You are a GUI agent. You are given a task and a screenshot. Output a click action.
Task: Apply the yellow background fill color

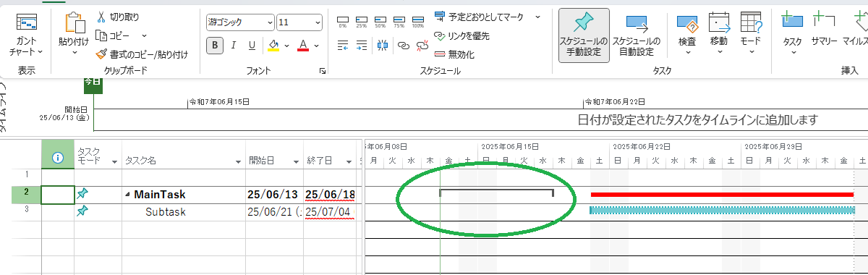(x=273, y=46)
